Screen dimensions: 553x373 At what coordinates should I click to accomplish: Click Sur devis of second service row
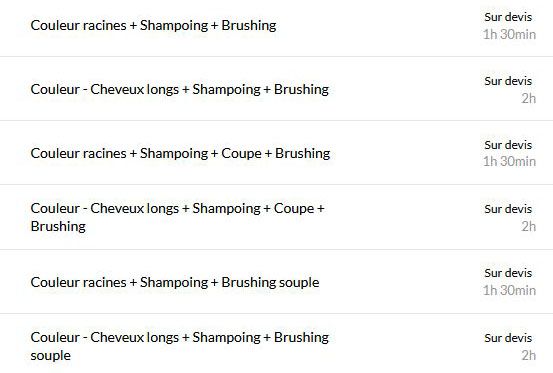[508, 81]
